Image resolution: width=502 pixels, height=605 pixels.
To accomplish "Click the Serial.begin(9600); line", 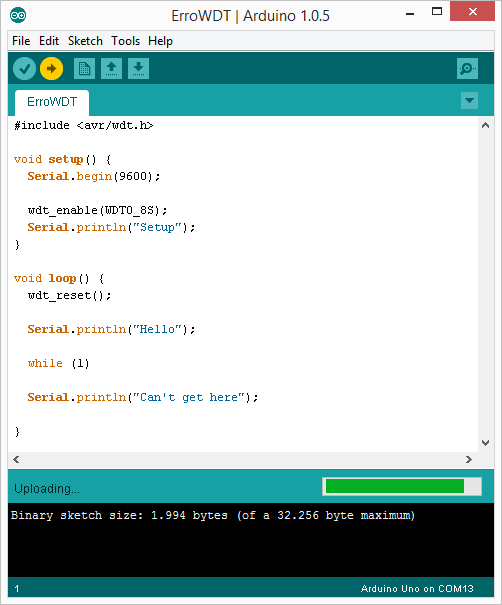I will pyautogui.click(x=94, y=176).
